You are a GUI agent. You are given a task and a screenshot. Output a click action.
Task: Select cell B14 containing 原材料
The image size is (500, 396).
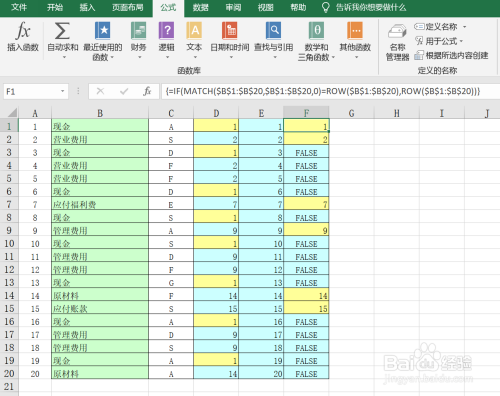100,295
